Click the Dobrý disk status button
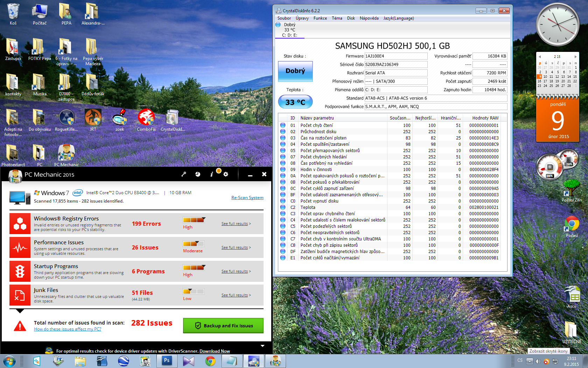 click(x=295, y=71)
